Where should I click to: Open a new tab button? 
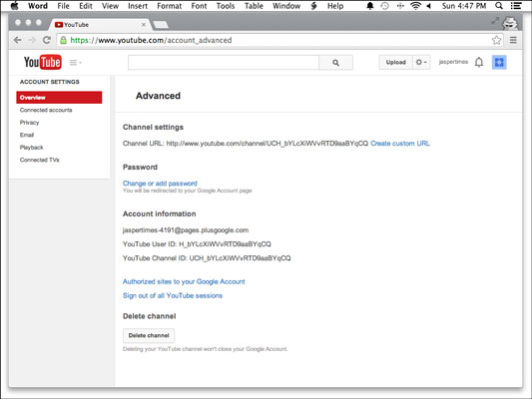pyautogui.click(x=161, y=24)
